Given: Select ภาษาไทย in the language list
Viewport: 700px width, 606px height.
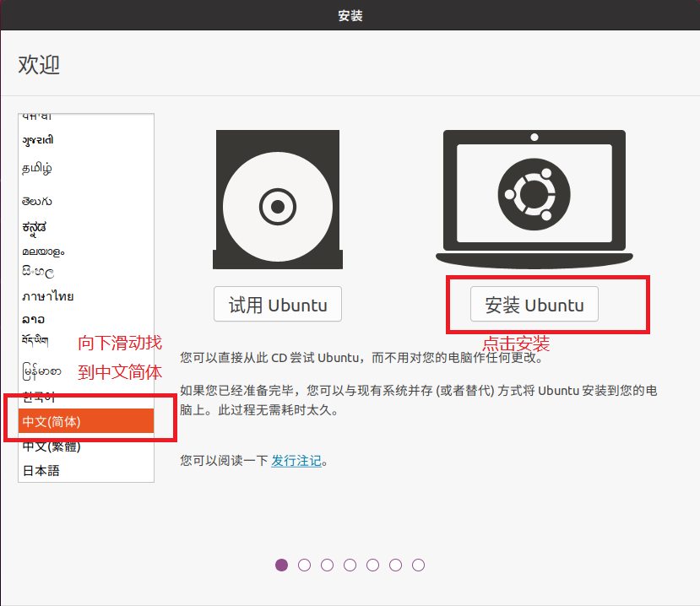Looking at the screenshot, I should click(86, 296).
